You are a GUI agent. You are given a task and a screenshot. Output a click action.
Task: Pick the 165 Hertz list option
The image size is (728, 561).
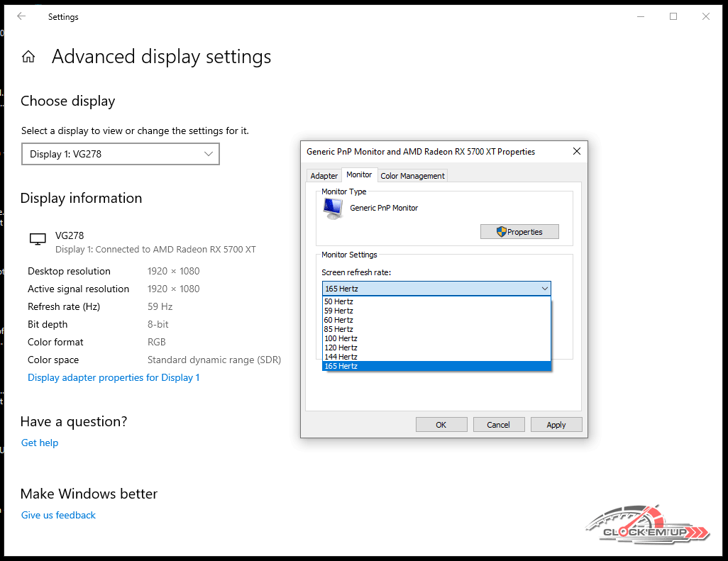pyautogui.click(x=341, y=366)
